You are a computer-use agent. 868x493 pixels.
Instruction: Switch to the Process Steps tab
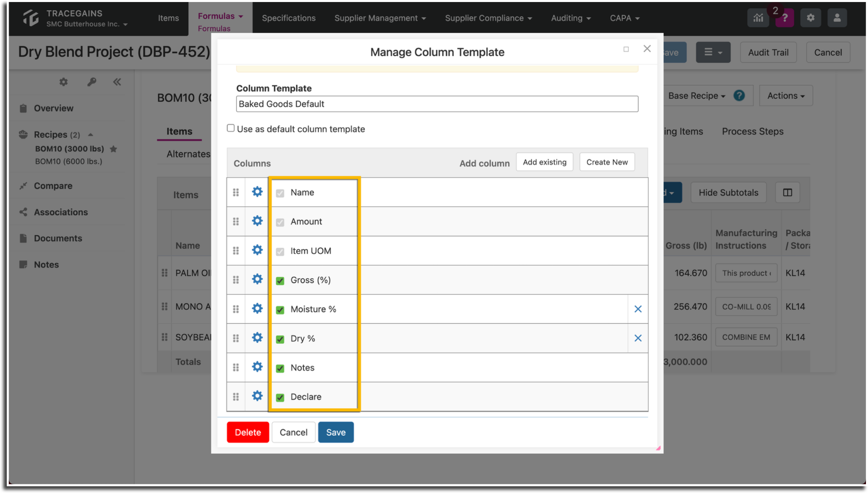click(752, 132)
